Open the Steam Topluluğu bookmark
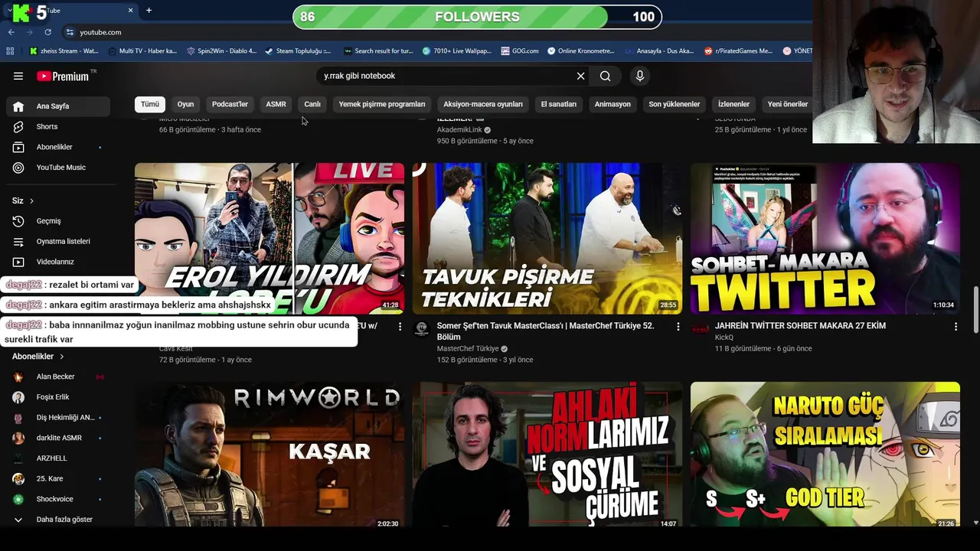This screenshot has width=980, height=551. click(x=298, y=51)
